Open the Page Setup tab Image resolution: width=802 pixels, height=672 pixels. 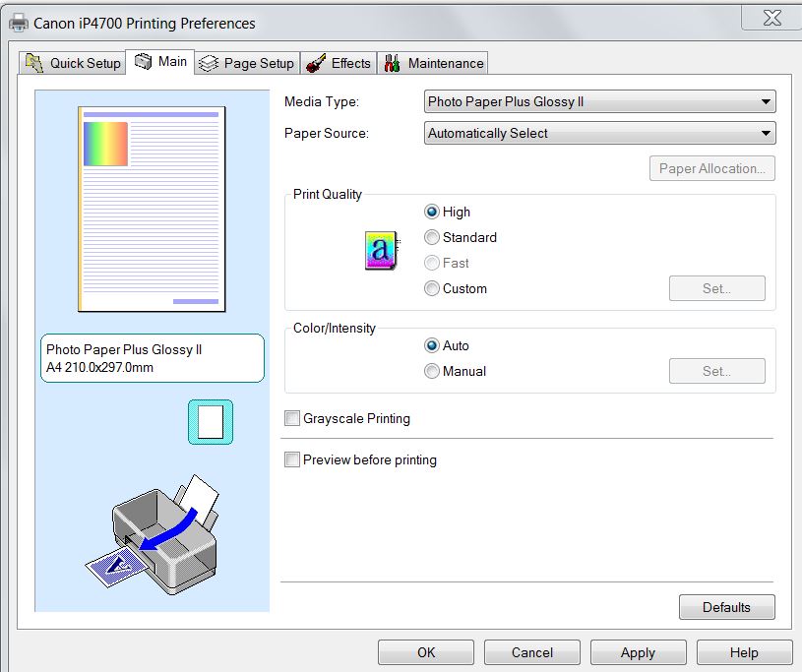pos(247,63)
